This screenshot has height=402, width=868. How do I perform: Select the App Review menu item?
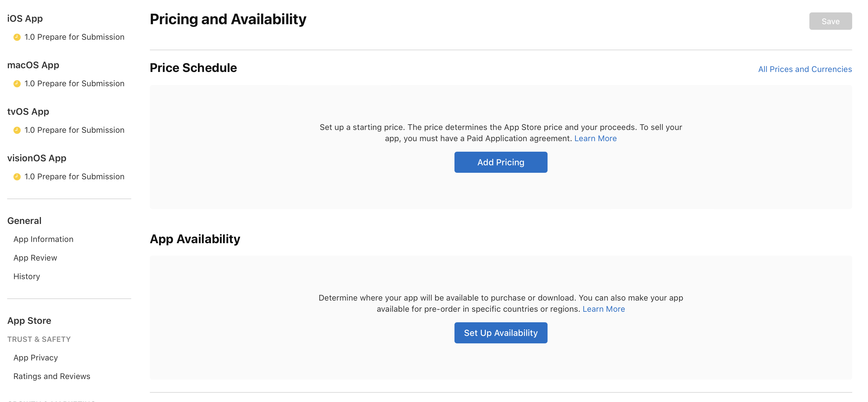point(35,257)
